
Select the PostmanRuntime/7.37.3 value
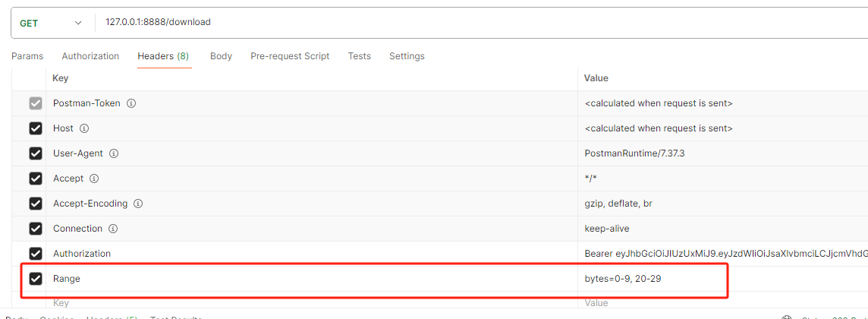click(634, 153)
